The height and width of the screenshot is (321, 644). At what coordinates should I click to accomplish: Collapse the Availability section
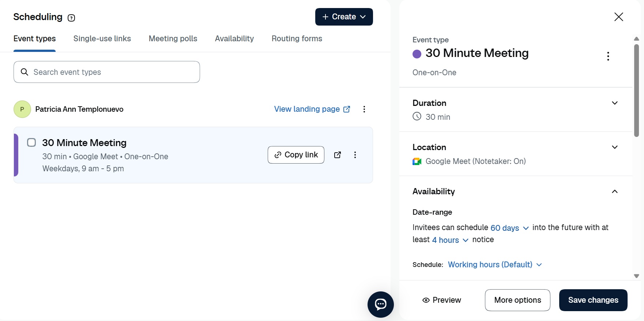click(x=615, y=191)
